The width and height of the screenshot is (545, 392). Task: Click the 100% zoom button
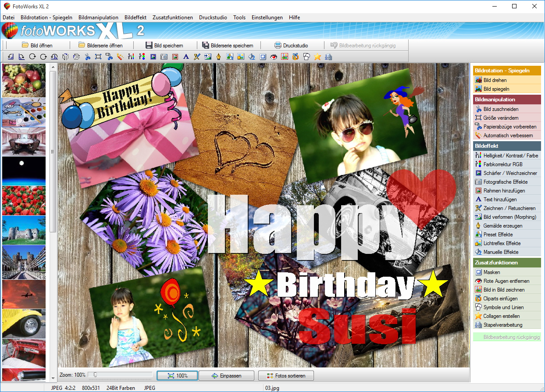[x=177, y=375]
